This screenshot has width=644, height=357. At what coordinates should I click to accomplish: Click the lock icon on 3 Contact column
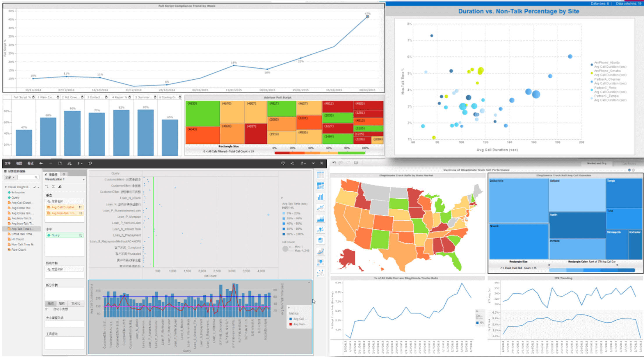pyautogui.click(x=106, y=97)
